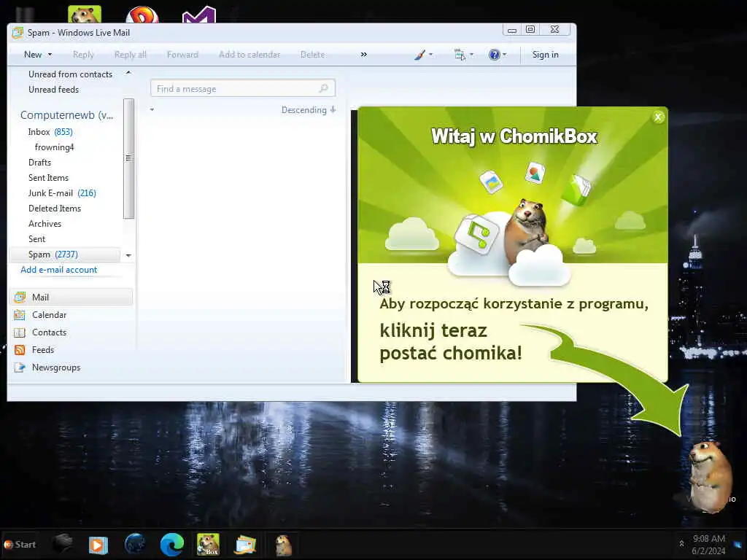Click Windows Live Mail taskbar icon
The width and height of the screenshot is (747, 560).
245,545
